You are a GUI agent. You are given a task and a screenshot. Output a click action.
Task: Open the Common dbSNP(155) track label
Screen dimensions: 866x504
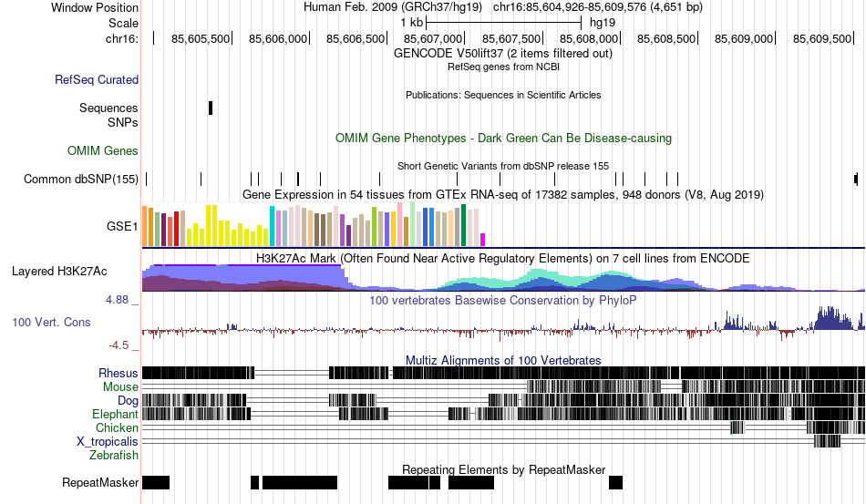81,179
